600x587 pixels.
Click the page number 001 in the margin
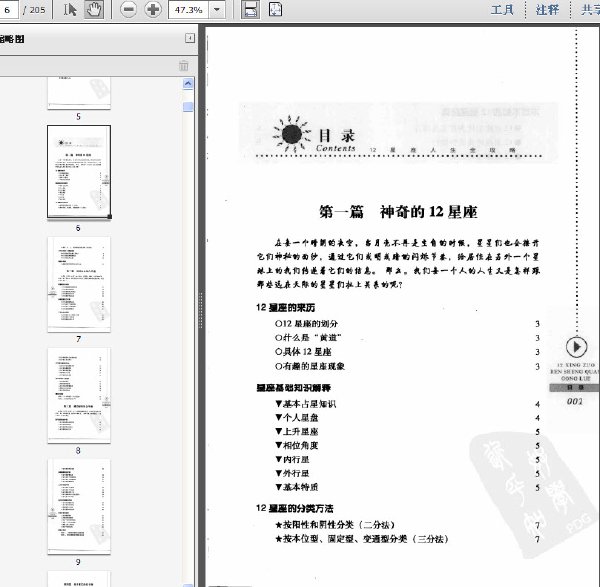pos(575,401)
